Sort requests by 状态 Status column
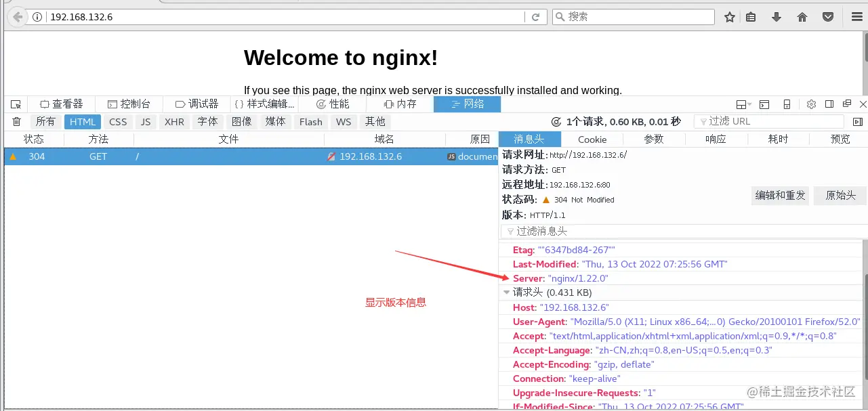 tap(34, 139)
